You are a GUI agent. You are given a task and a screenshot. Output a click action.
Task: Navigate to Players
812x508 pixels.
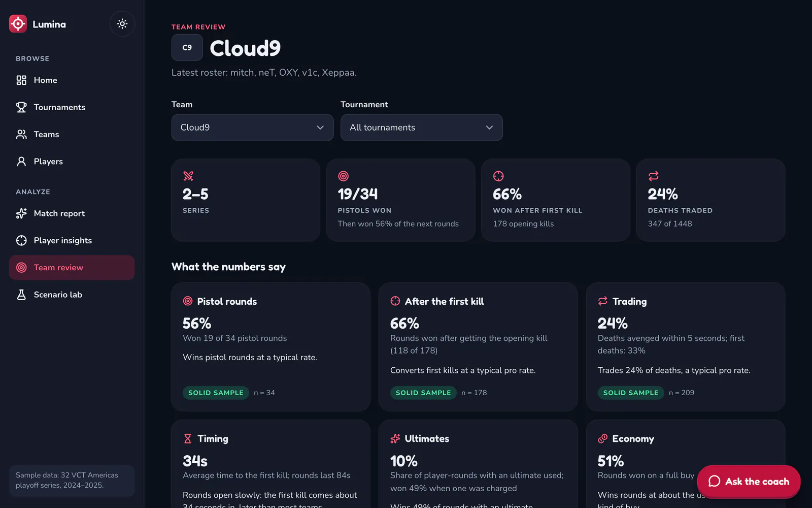72,162
